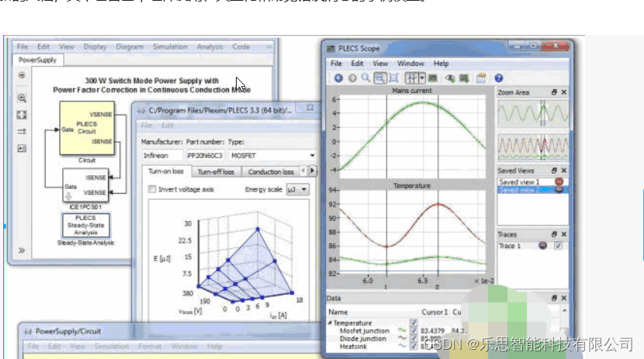Select the highlighted zoom-area tool in Scope toolbar
Viewport: 644px width, 359px height.
point(380,78)
